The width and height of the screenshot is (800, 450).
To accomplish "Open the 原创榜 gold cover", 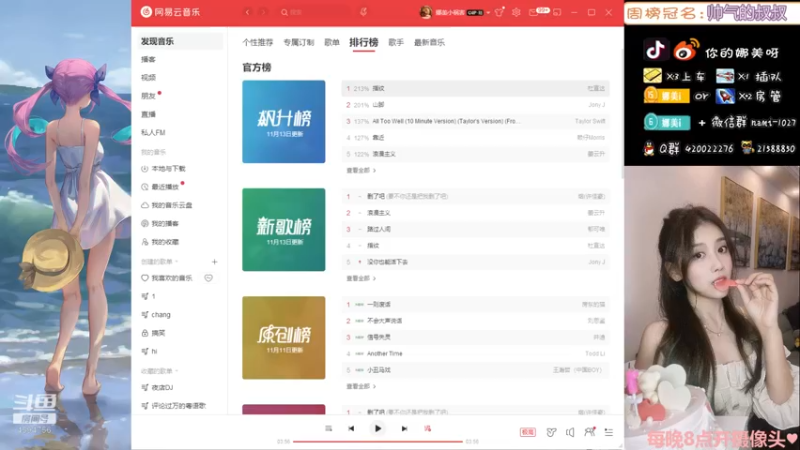I will pyautogui.click(x=284, y=338).
